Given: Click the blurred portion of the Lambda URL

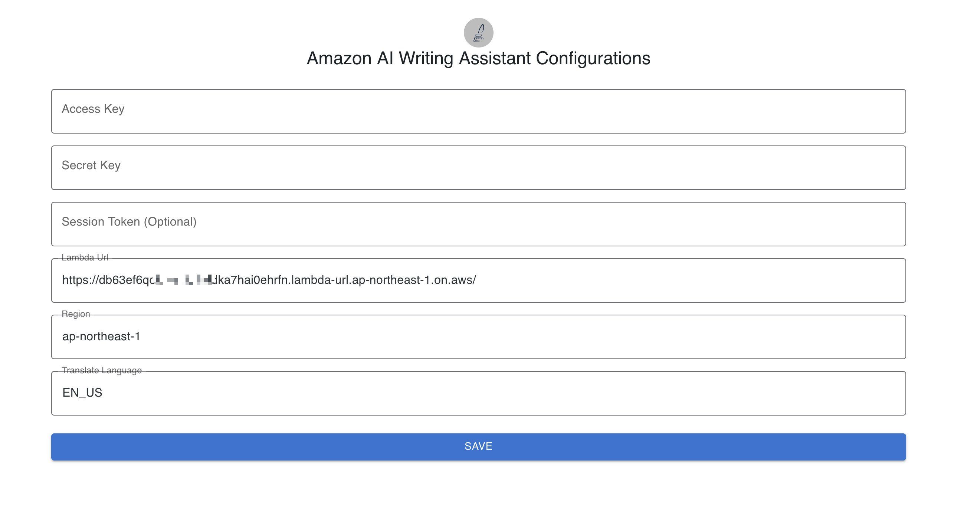Looking at the screenshot, I should [183, 281].
